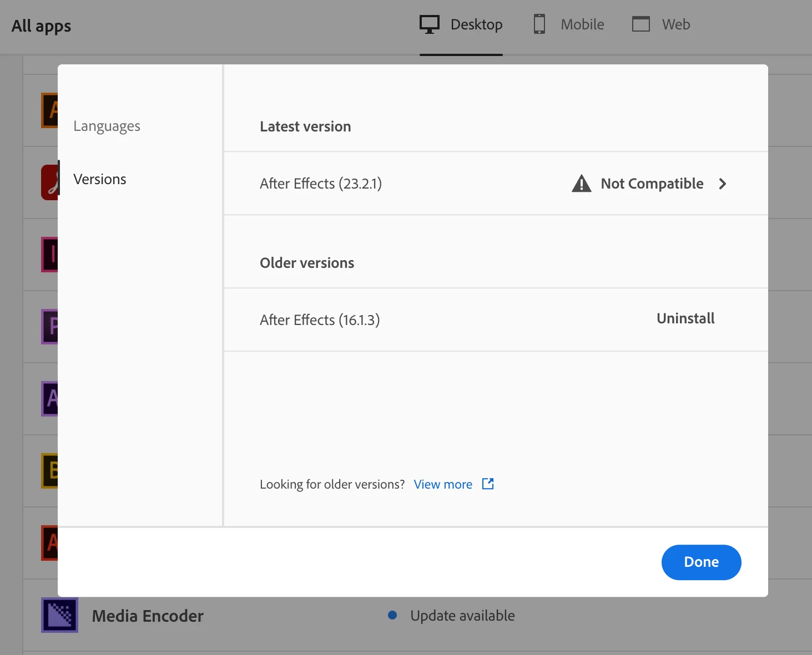This screenshot has width=812, height=655.
Task: Click the Older versions heading
Action: 307,263
